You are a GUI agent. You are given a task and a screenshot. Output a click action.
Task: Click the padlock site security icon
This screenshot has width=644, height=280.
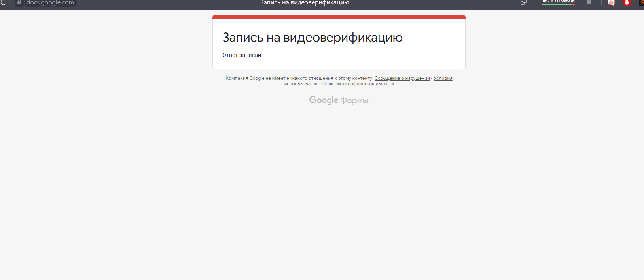pos(19,2)
